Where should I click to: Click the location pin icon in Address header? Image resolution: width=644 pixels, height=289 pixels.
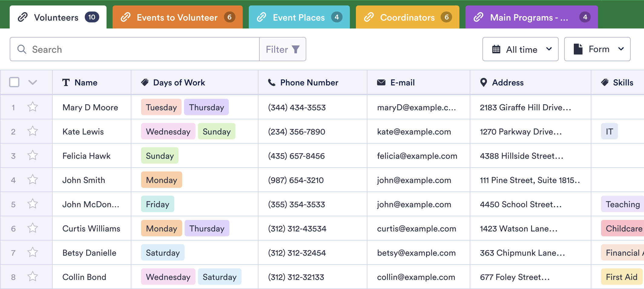coord(484,82)
